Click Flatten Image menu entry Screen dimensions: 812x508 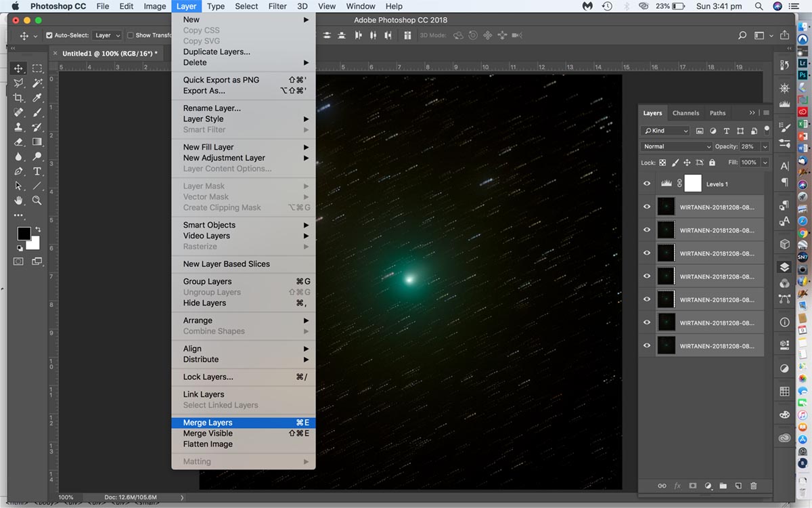[208, 444]
